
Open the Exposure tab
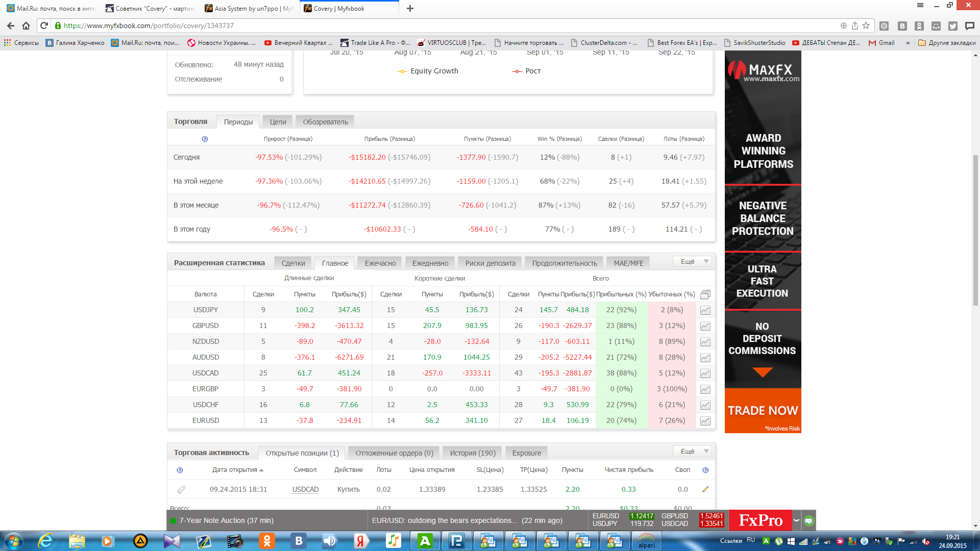(527, 453)
